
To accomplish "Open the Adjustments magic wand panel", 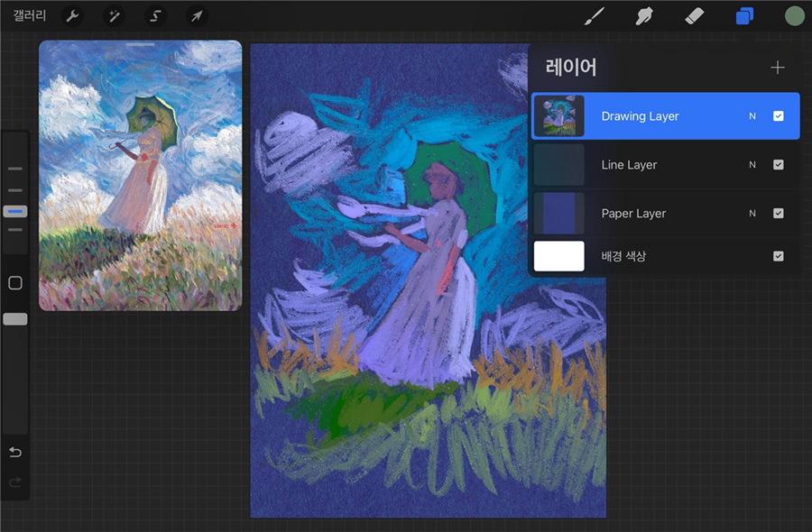I will tap(113, 15).
